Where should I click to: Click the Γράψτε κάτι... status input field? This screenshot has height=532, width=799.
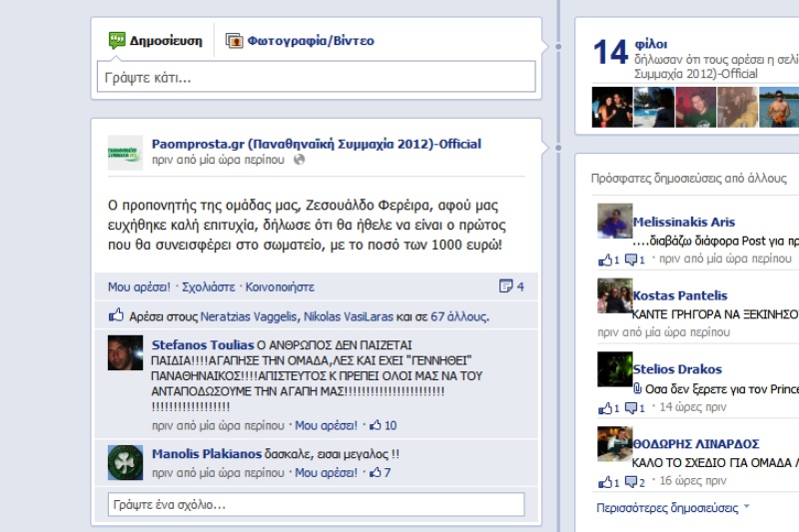316,77
